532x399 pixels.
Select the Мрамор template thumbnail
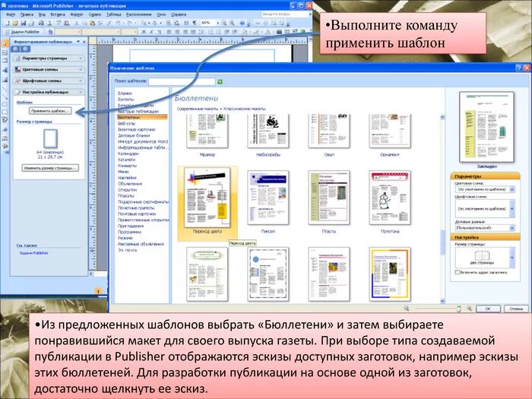click(207, 131)
